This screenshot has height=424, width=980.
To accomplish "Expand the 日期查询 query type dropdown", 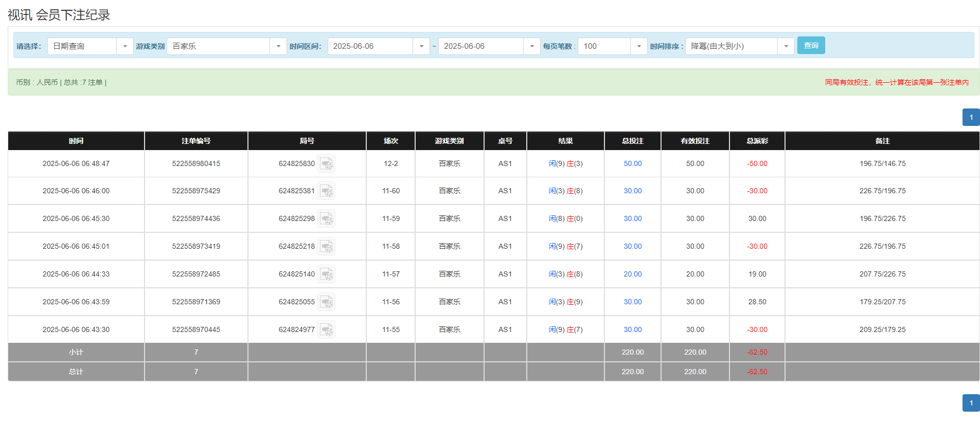I will coord(124,46).
